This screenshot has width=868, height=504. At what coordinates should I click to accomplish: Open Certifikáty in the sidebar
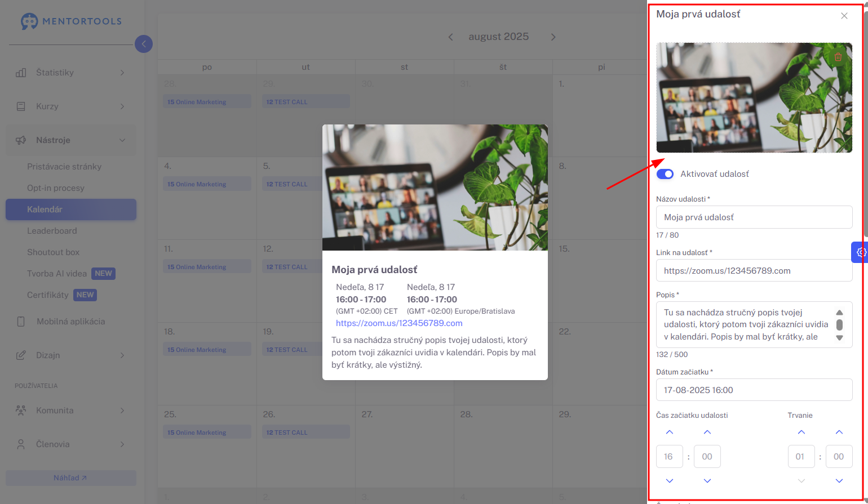[x=48, y=295]
